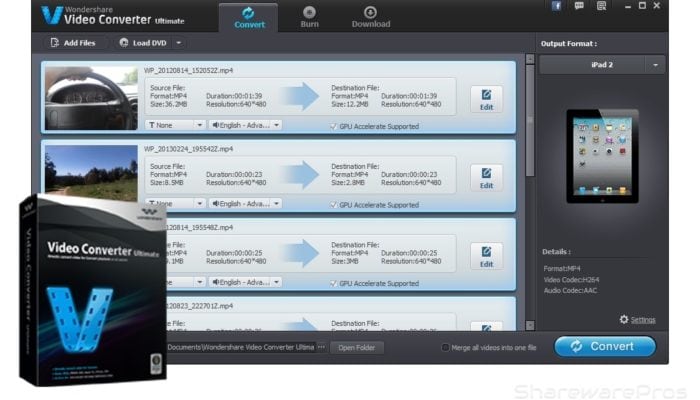700x400 pixels.
Task: Toggle GPU Accelerate for the 00:00:25 video
Action: pyautogui.click(x=333, y=283)
